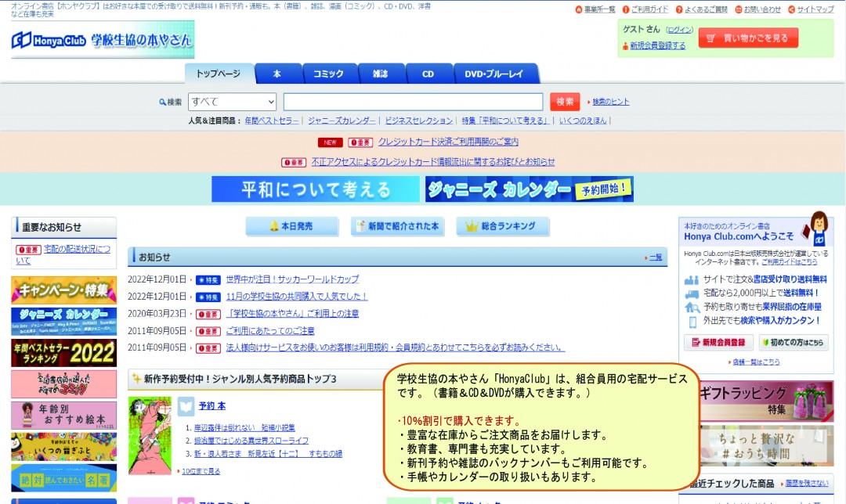Click the ジャニーズカレンダー popular link
This screenshot has height=504, width=846.
coord(342,121)
